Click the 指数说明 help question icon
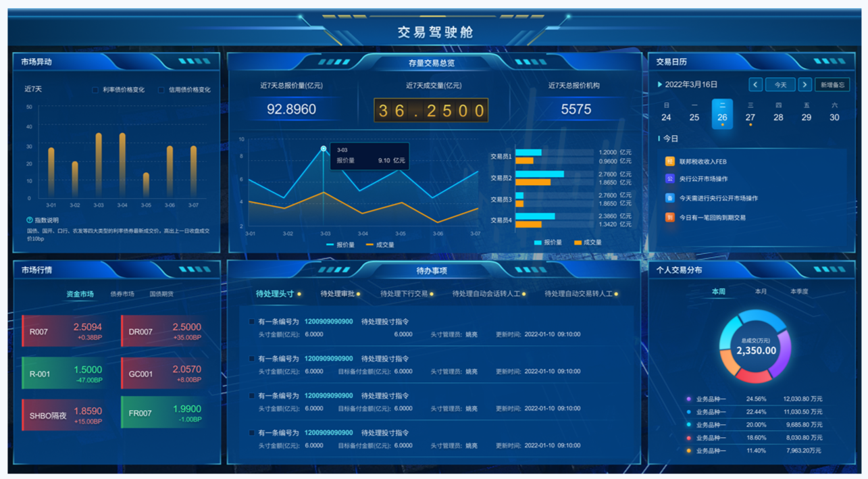The width and height of the screenshot is (868, 479). pos(30,220)
